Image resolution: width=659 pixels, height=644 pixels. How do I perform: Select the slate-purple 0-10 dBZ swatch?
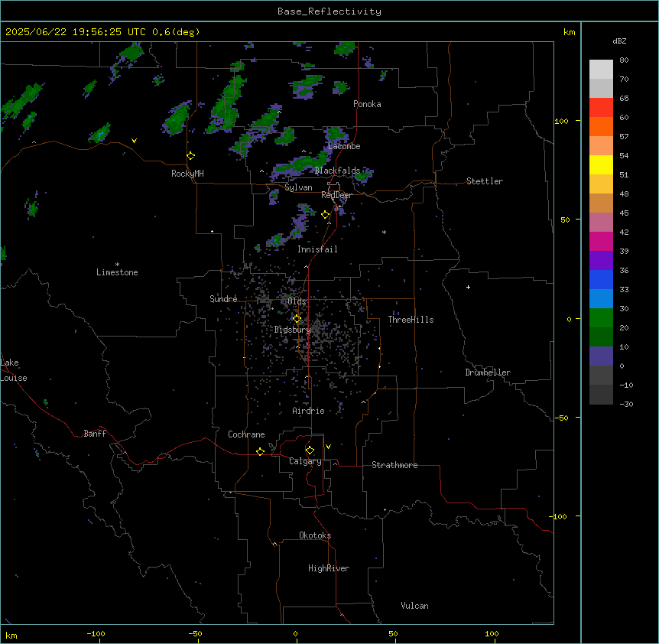tap(601, 356)
